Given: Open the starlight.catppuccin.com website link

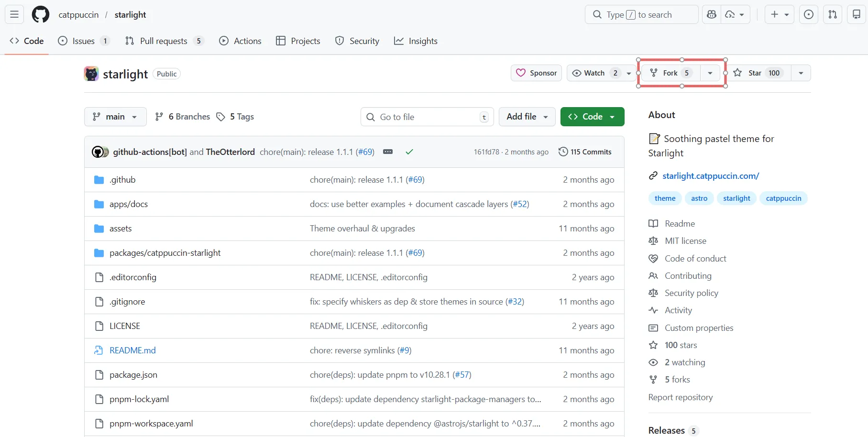Looking at the screenshot, I should (x=711, y=176).
